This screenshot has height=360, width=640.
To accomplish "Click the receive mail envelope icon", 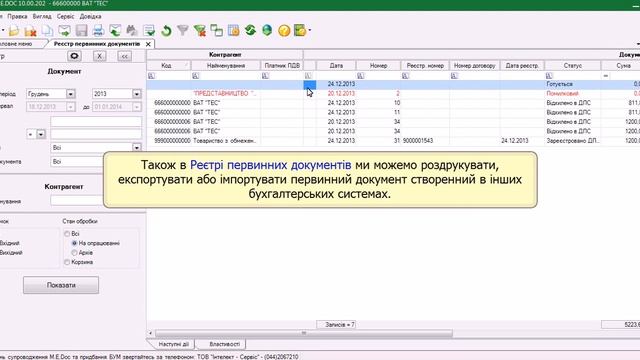I will tap(115, 31).
